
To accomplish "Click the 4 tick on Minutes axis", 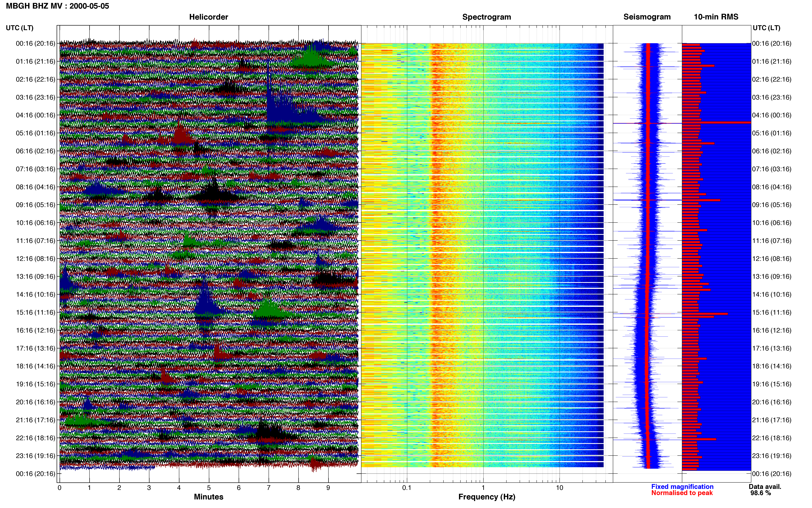I will point(179,488).
